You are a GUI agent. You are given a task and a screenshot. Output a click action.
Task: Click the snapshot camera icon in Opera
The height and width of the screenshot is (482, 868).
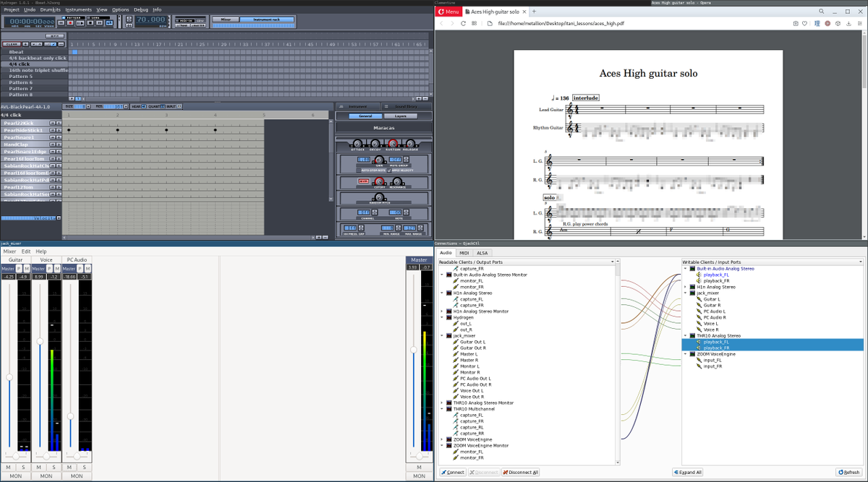796,23
